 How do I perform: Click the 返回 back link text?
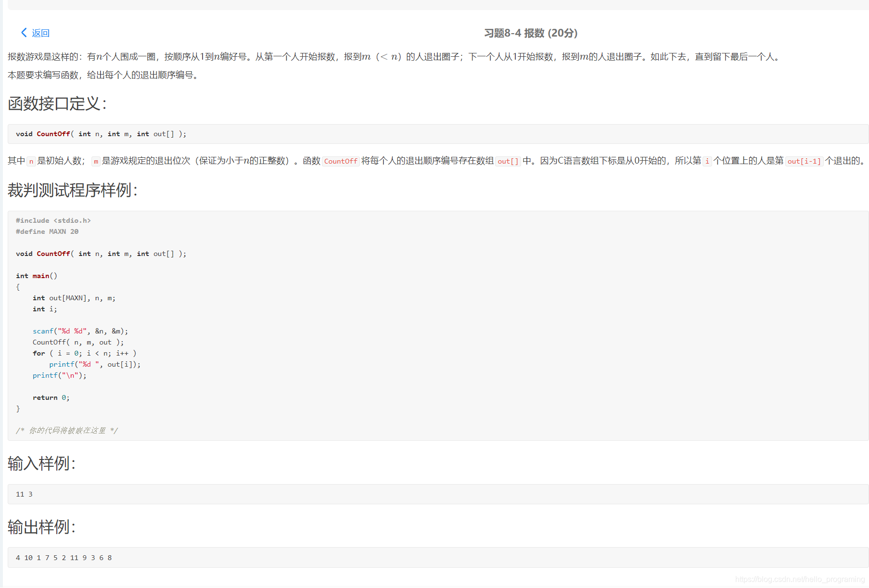pyautogui.click(x=40, y=33)
